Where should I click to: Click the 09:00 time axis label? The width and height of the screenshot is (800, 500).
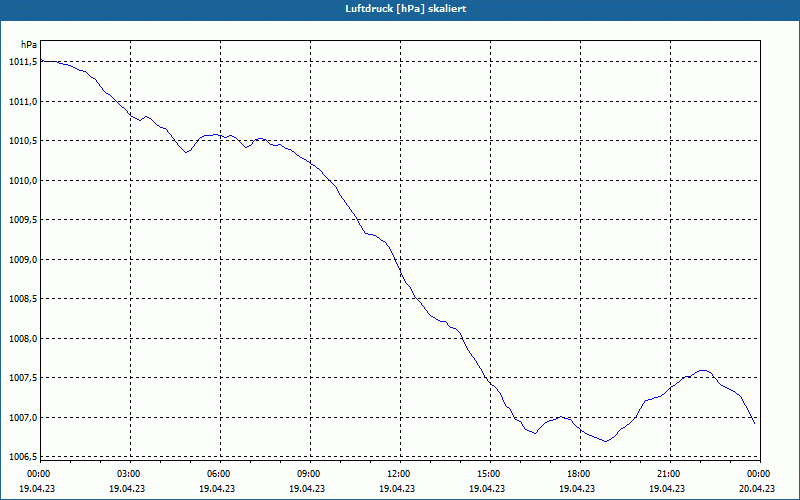310,474
